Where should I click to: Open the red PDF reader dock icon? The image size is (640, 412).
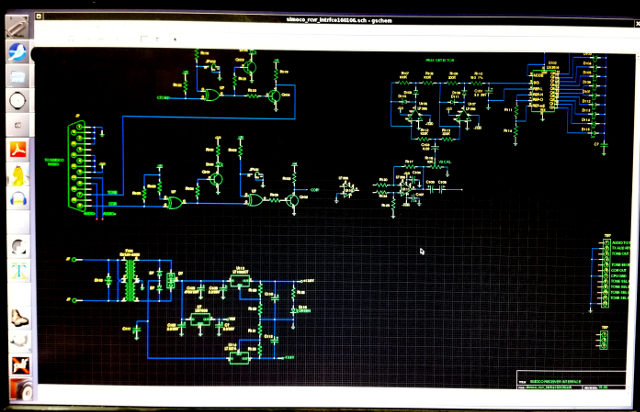[18, 151]
